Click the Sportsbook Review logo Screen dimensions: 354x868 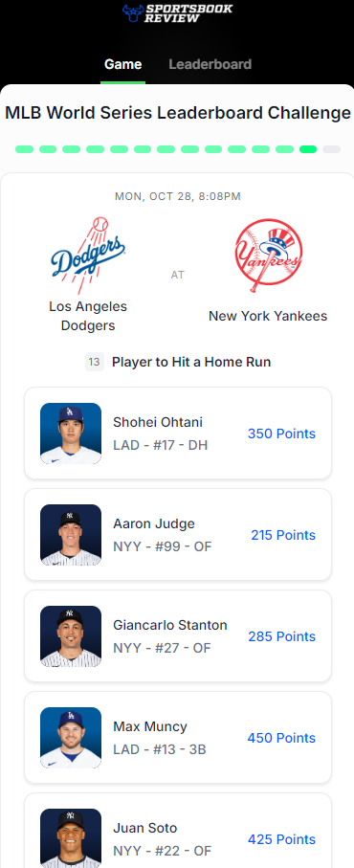177,12
